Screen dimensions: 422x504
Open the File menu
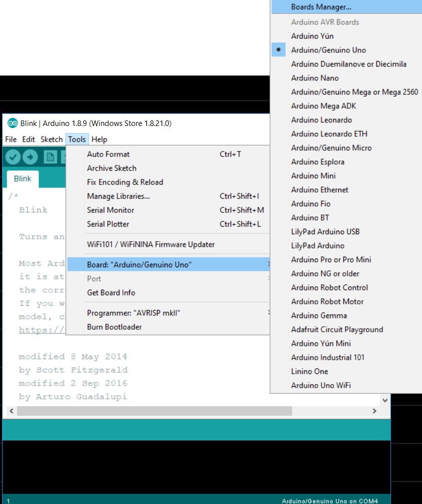(x=11, y=139)
